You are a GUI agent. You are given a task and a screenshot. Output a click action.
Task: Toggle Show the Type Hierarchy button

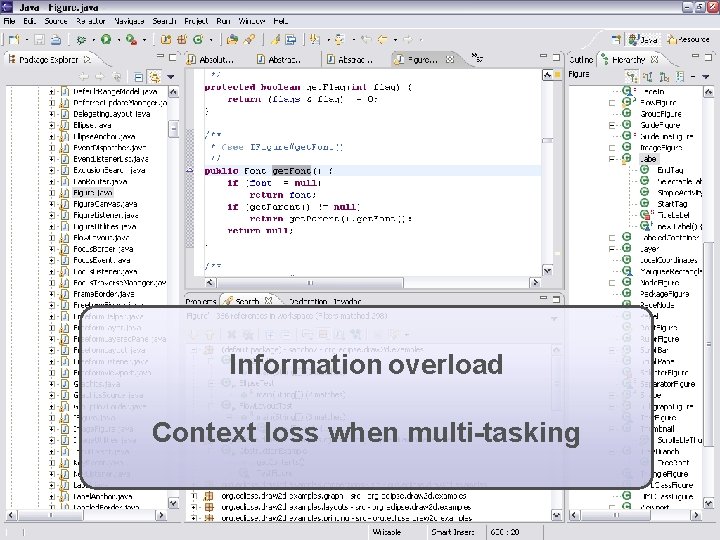(x=632, y=77)
